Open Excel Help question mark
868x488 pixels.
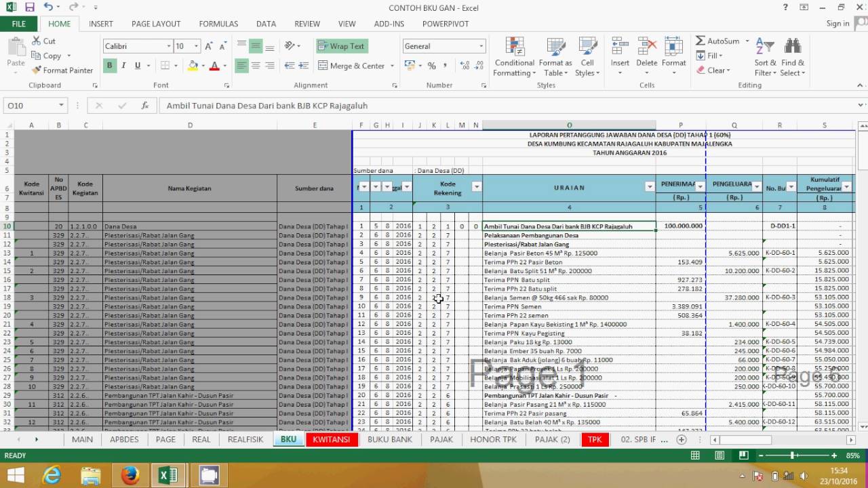[785, 7]
